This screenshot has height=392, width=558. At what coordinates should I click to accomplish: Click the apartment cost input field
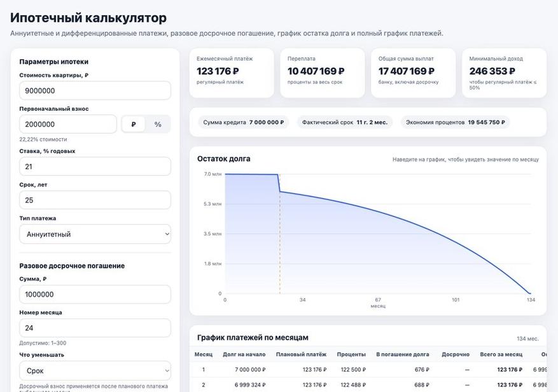[95, 90]
